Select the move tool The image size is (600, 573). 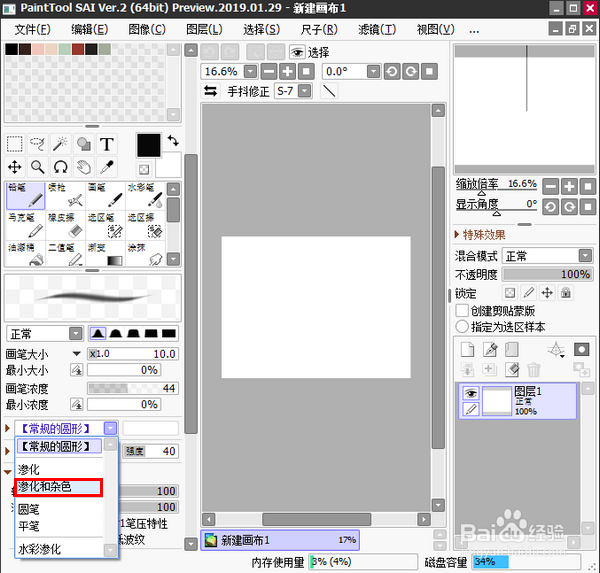[x=15, y=167]
